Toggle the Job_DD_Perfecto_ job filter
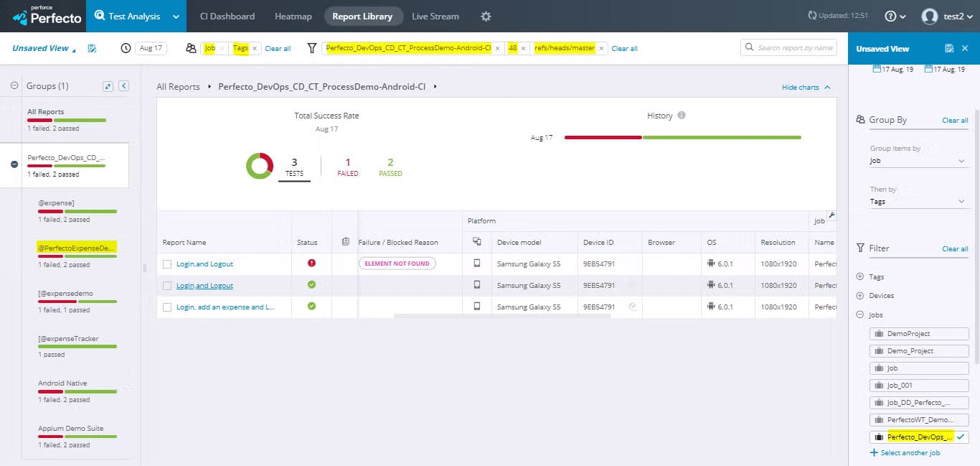This screenshot has height=466, width=980. (x=919, y=403)
